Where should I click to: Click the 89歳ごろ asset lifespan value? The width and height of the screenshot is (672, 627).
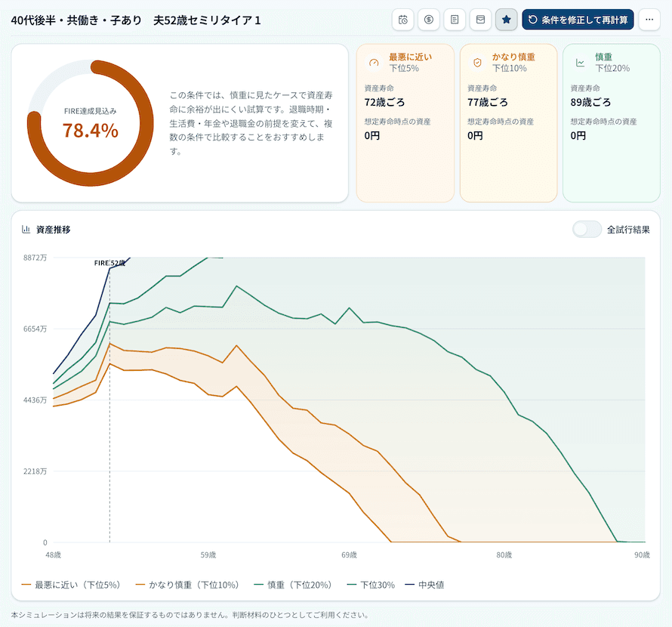pyautogui.click(x=590, y=102)
